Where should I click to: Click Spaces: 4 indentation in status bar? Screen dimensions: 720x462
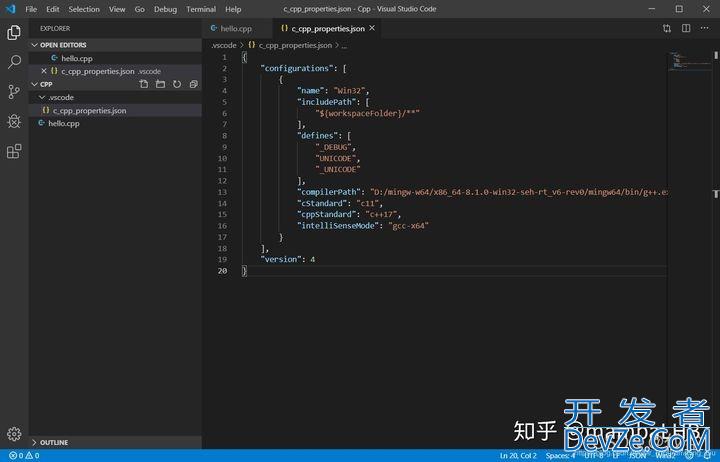pos(561,456)
